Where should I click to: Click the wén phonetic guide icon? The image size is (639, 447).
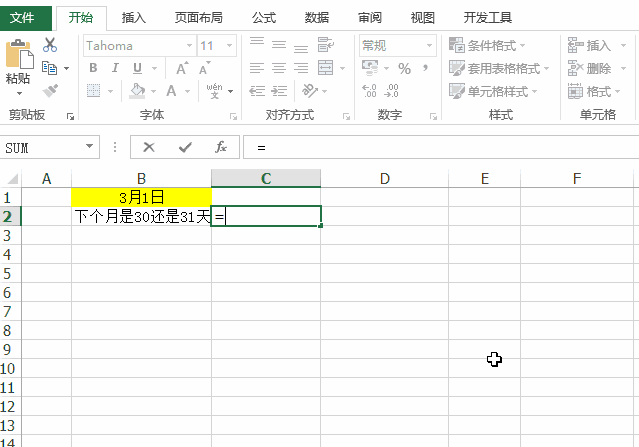[214, 91]
